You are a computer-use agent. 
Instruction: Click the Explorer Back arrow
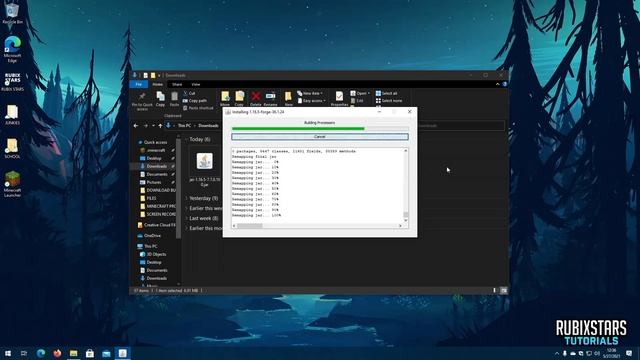pyautogui.click(x=136, y=126)
